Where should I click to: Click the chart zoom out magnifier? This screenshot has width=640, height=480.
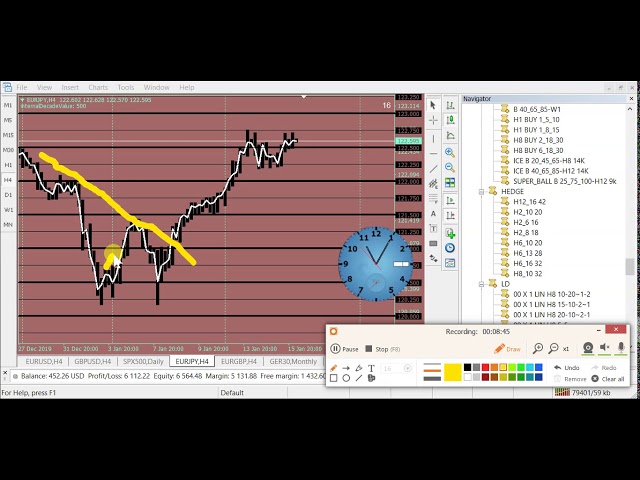pos(450,168)
